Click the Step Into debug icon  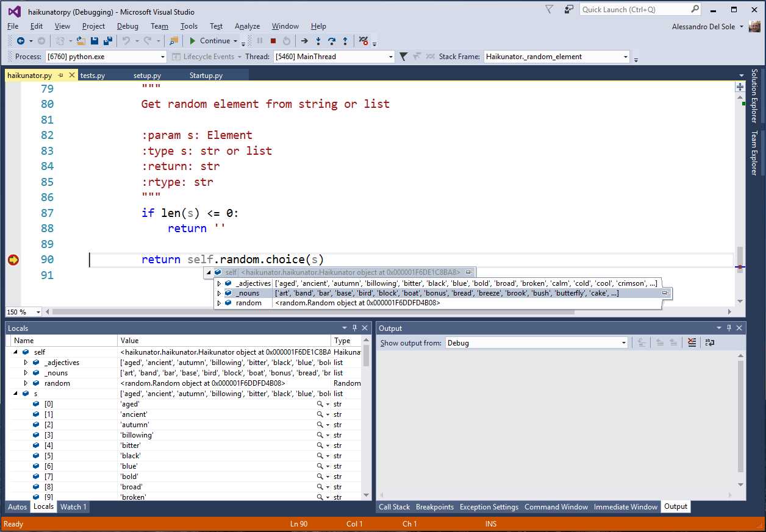tap(318, 41)
